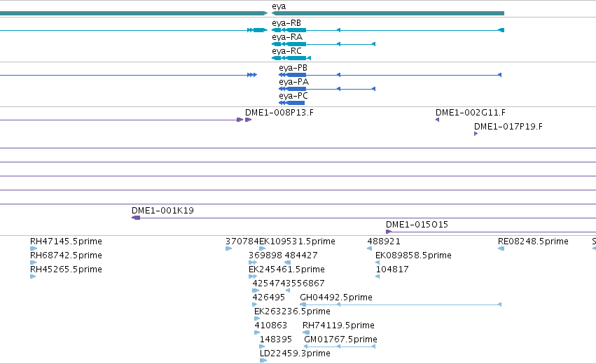This screenshot has height=364, width=596.
Task: Select the DME1-015O15 clone label
Action: point(417,225)
